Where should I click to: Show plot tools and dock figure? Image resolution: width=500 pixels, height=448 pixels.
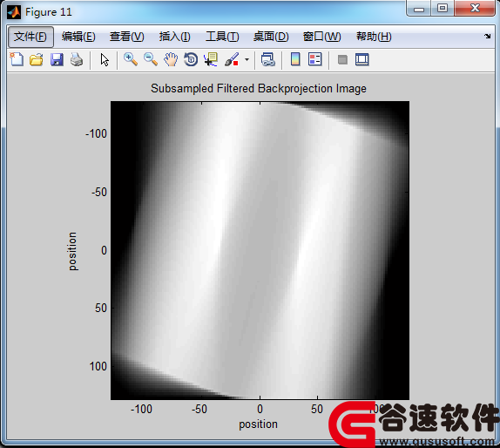pyautogui.click(x=361, y=59)
